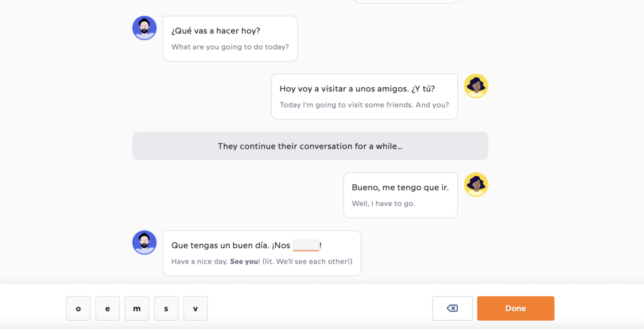
Task: Click the translation "Today I'm going to visit some friends"
Action: pos(347,104)
